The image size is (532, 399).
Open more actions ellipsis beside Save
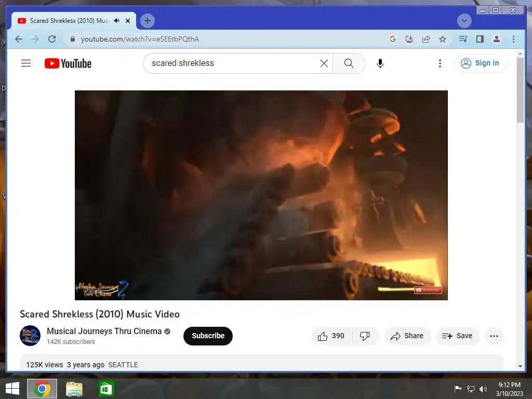coord(494,336)
